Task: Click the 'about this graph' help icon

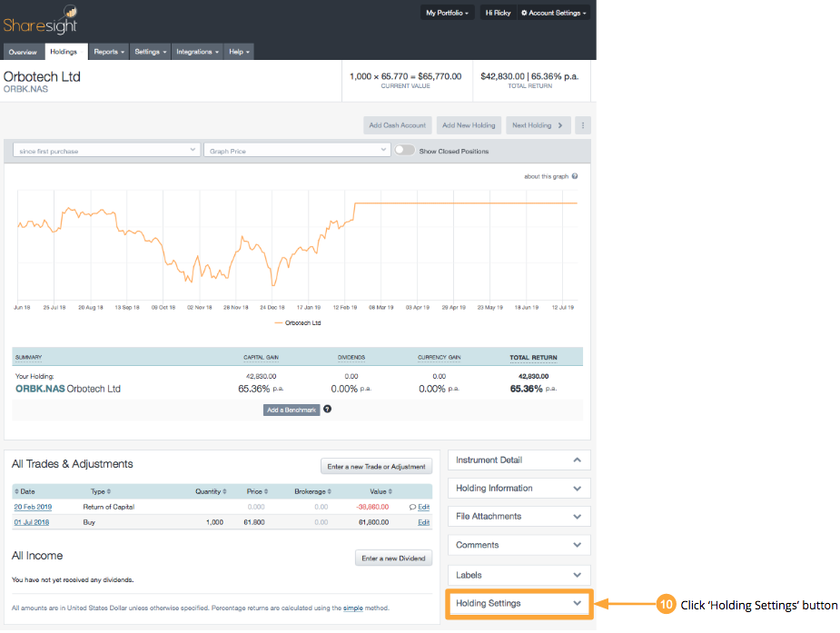Action: click(576, 175)
